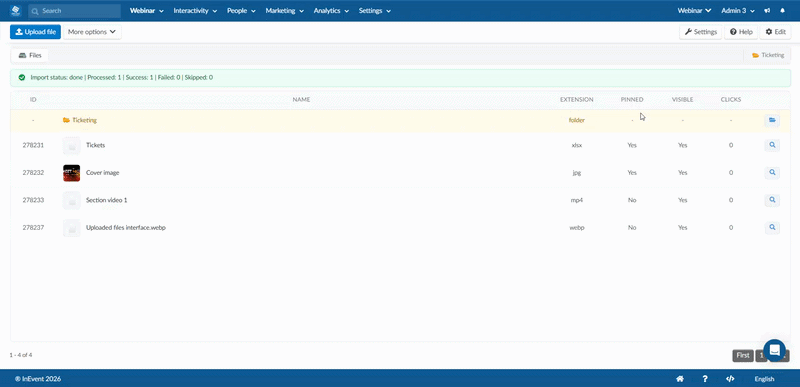Click the footer home icon
Screen dimensions: 800x387
(680, 379)
